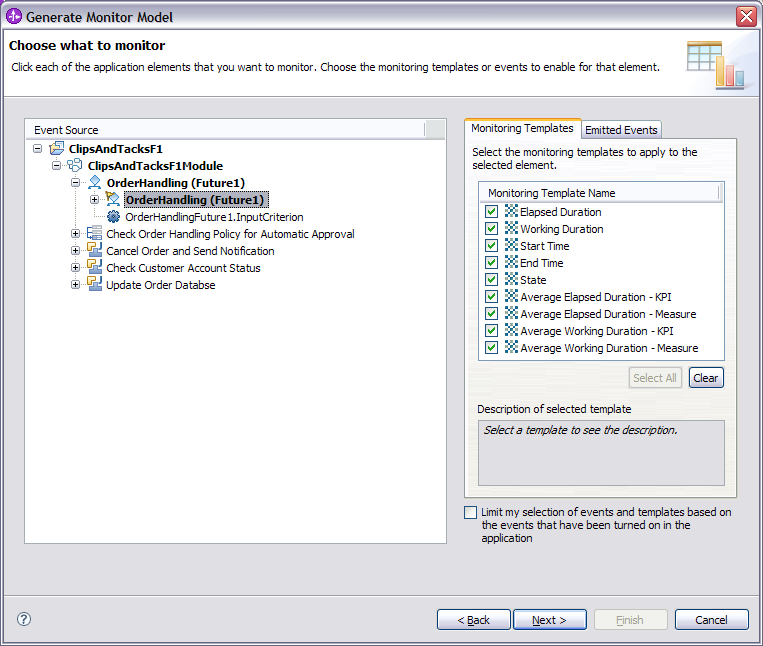Select the ClipsAndTacksF1 root label
Viewport: 763px width, 646px height.
[x=116, y=149]
